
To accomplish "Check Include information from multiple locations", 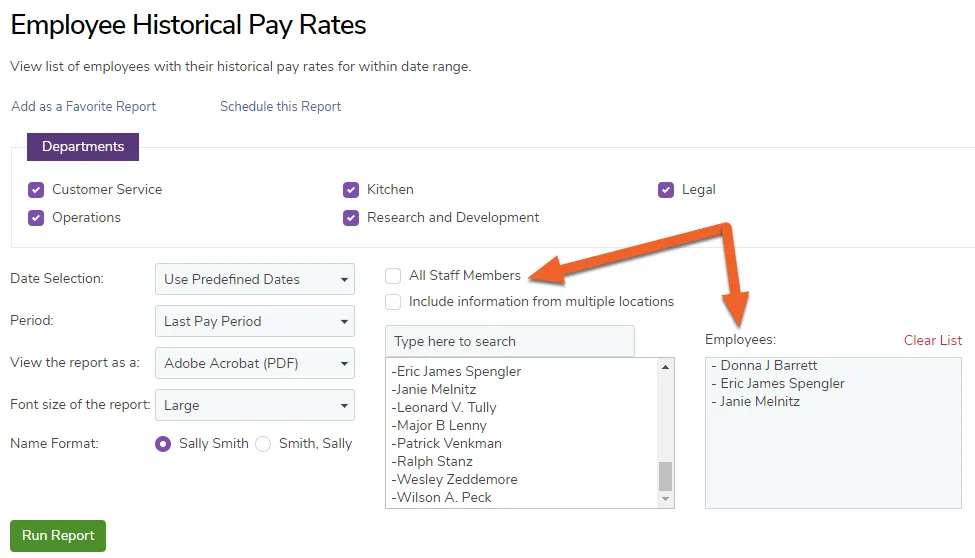I will coord(393,302).
